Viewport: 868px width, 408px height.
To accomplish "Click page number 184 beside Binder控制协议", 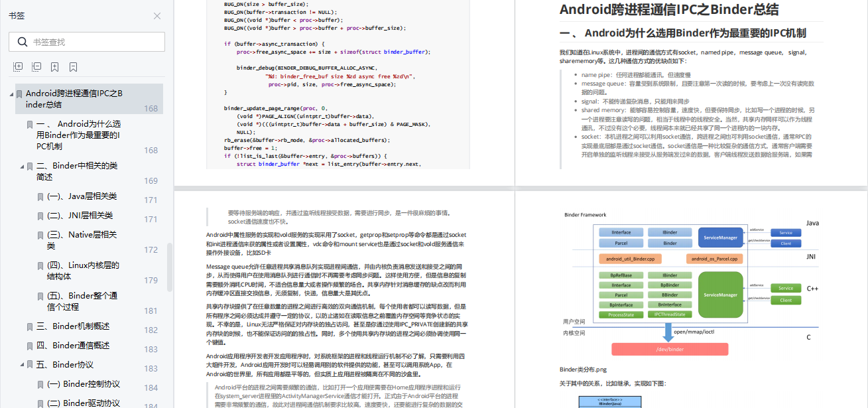I will [151, 388].
